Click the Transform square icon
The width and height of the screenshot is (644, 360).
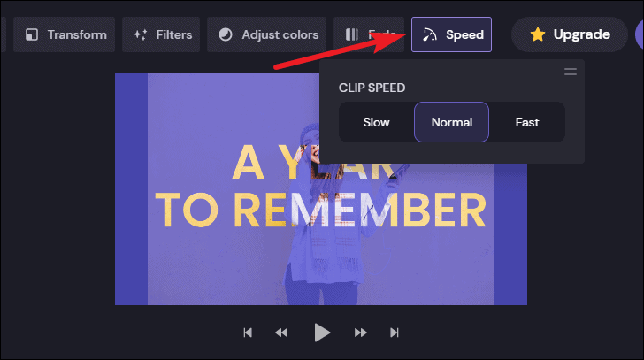[x=32, y=34]
